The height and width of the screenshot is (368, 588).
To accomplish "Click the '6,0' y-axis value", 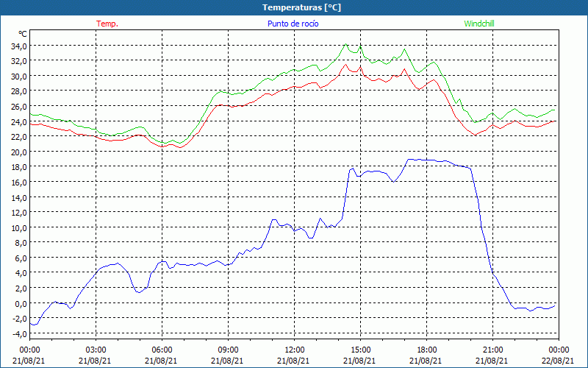I will click(21, 258).
